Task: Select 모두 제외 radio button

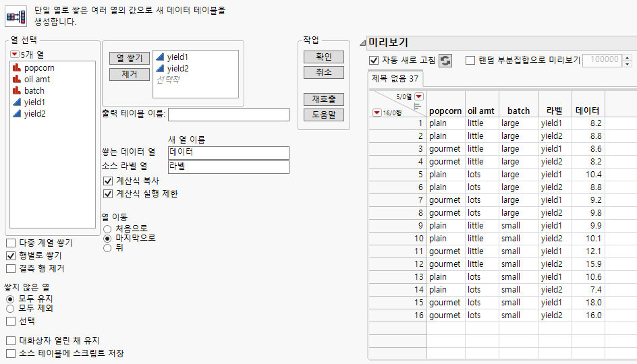Action: point(10,309)
